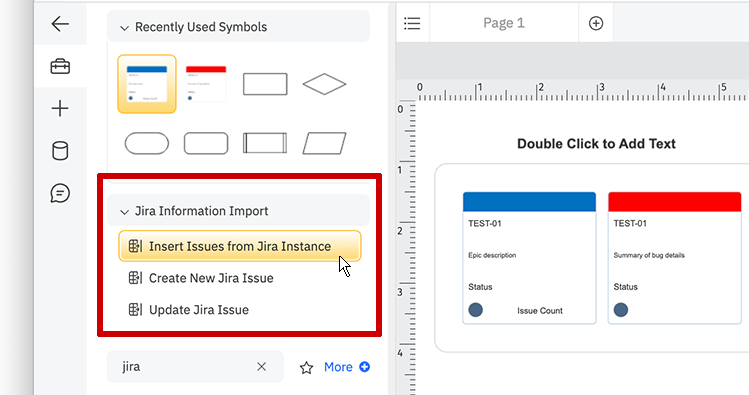This screenshot has width=749, height=395.
Task: Click the blue plus circle beside More
Action: [364, 367]
